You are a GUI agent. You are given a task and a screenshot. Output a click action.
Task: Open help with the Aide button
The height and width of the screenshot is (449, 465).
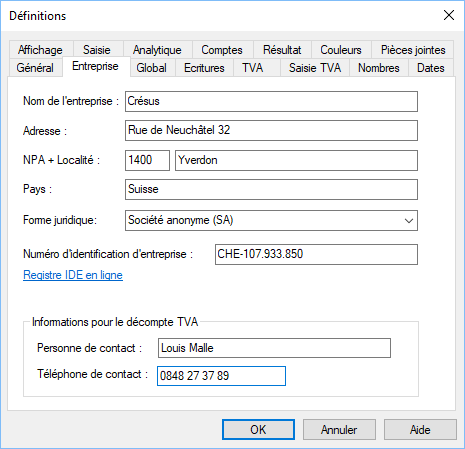pyautogui.click(x=420, y=430)
